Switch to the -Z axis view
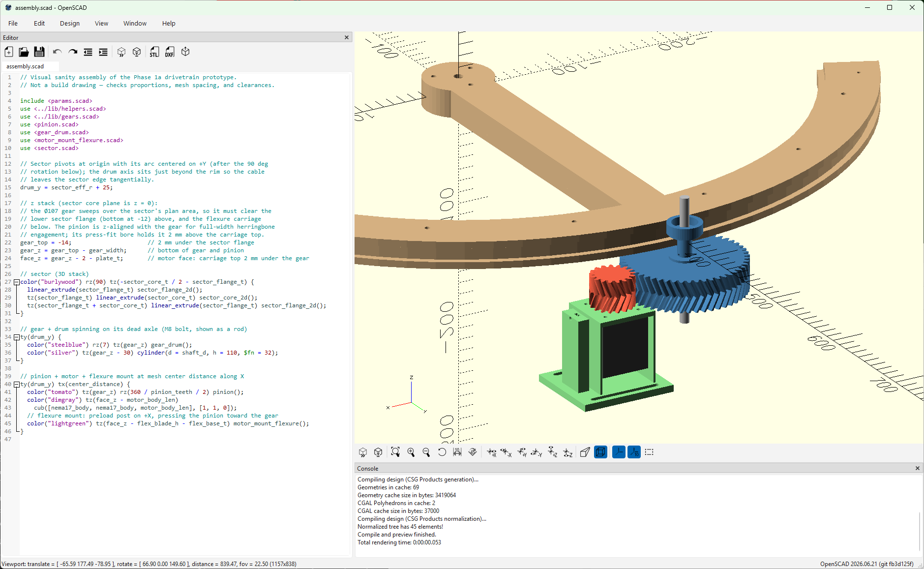 pos(568,452)
